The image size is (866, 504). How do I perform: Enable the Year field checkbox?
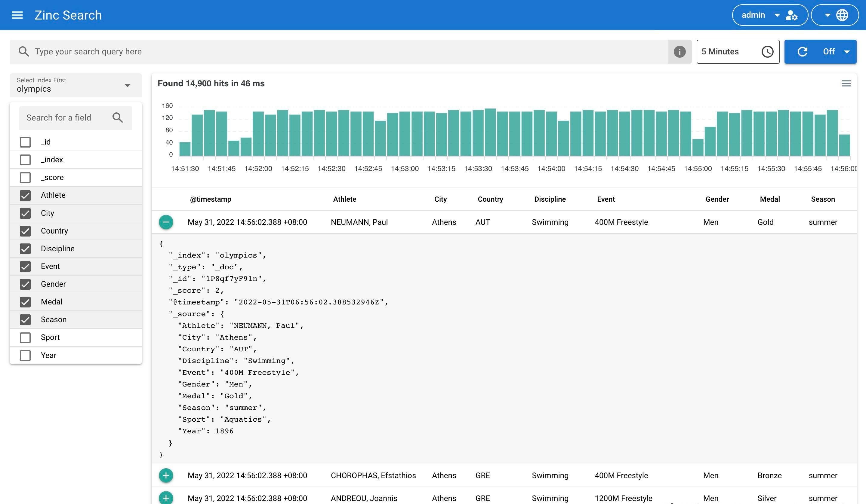pos(25,355)
